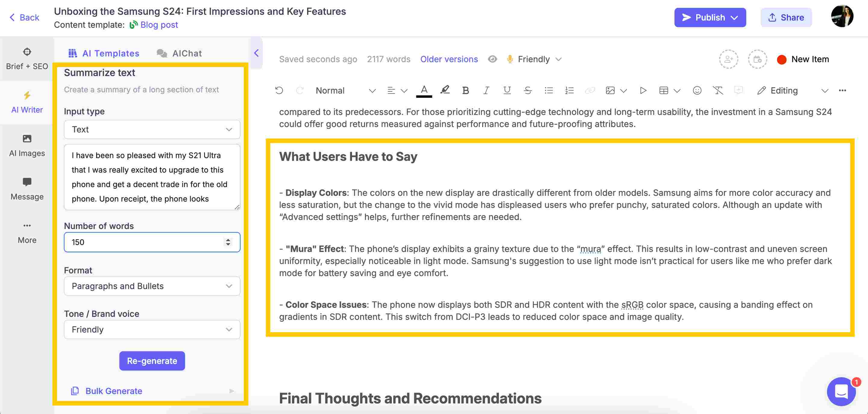Open the Editing mode dropdown

click(x=793, y=91)
